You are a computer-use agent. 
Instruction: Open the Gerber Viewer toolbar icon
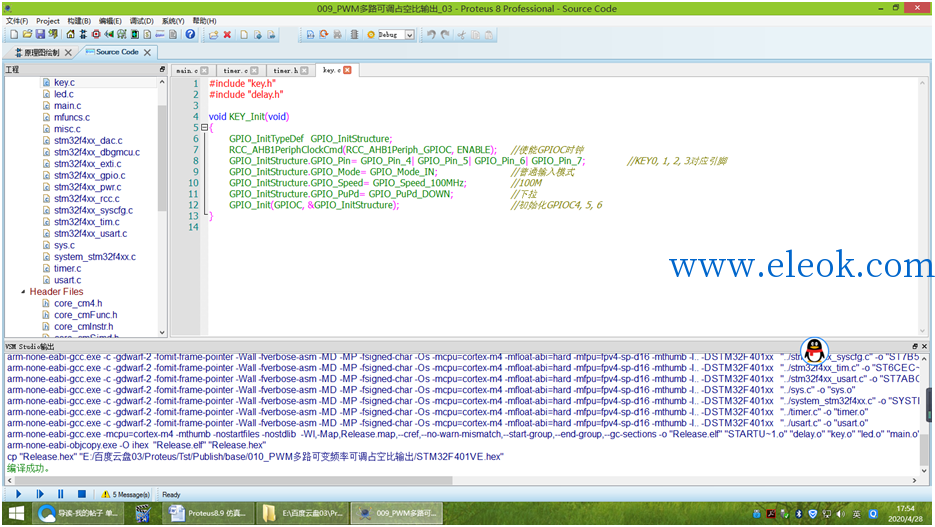122,35
